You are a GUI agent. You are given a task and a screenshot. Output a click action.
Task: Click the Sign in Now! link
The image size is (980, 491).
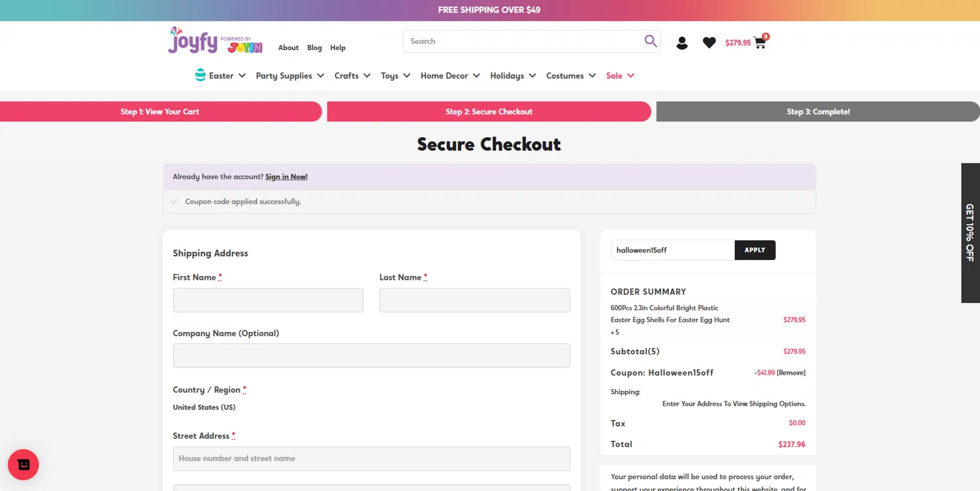pos(286,177)
